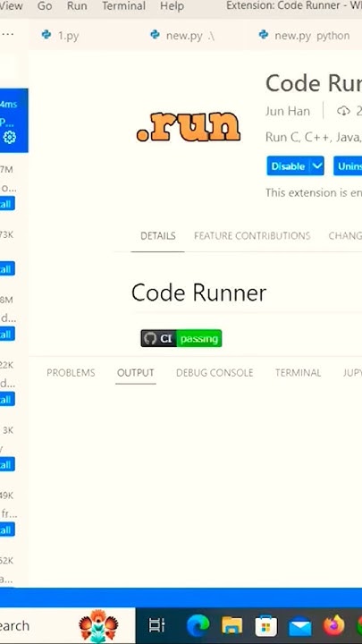The width and height of the screenshot is (362, 644).
Task: Open Microsoft Store from the taskbar
Action: tap(266, 626)
